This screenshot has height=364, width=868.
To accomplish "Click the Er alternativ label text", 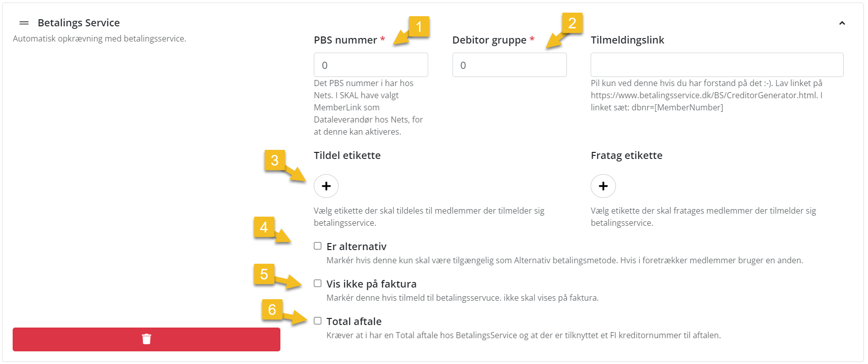I will (356, 247).
